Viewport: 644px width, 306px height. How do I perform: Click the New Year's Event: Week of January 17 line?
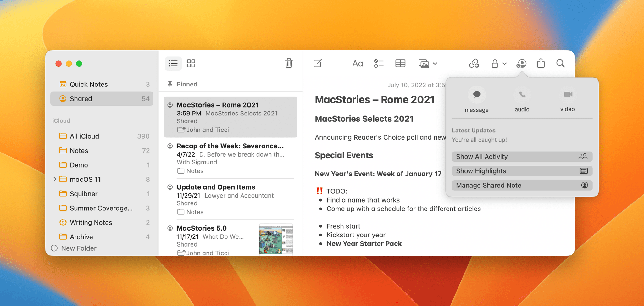pos(378,174)
